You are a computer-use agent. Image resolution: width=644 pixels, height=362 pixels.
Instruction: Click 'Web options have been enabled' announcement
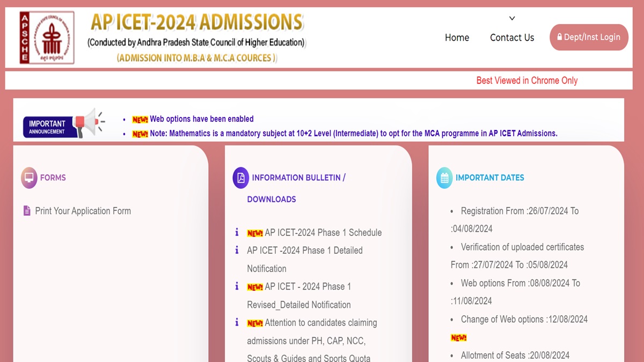coord(202,119)
